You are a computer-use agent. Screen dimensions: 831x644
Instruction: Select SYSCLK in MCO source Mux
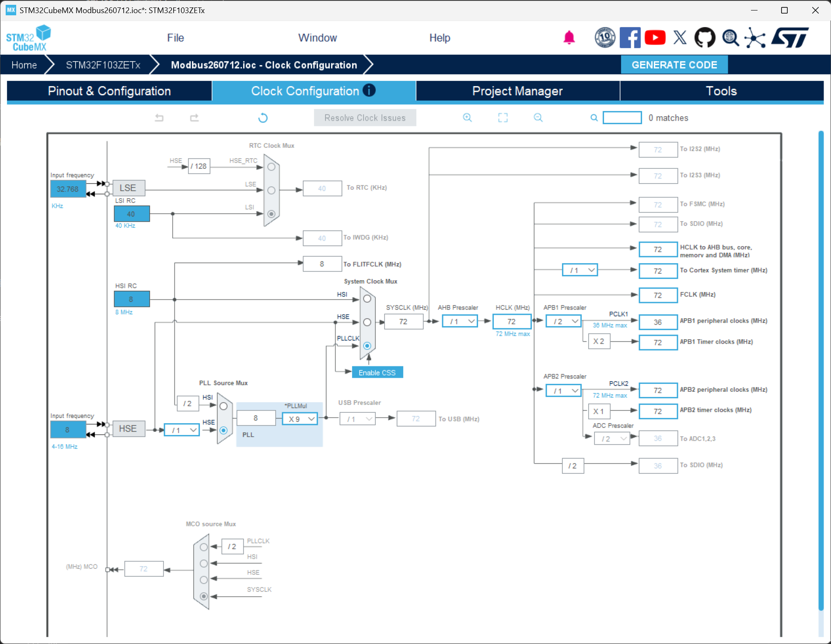pyautogui.click(x=203, y=596)
